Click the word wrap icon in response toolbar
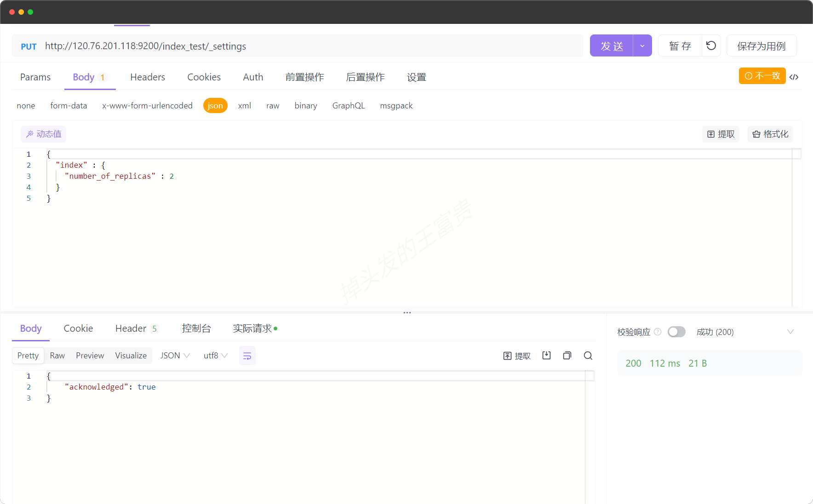Viewport: 813px width, 504px height. 247,356
